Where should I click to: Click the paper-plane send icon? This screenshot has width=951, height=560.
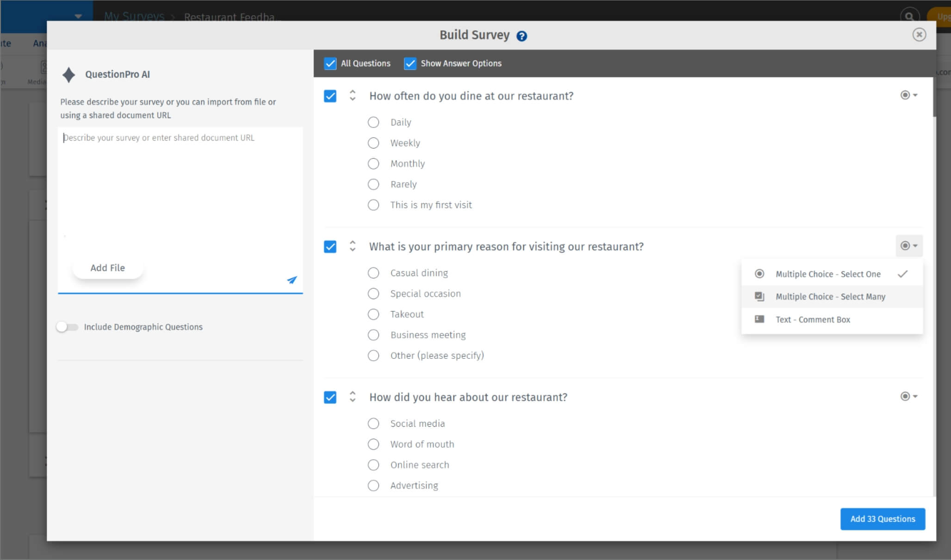[x=292, y=280]
